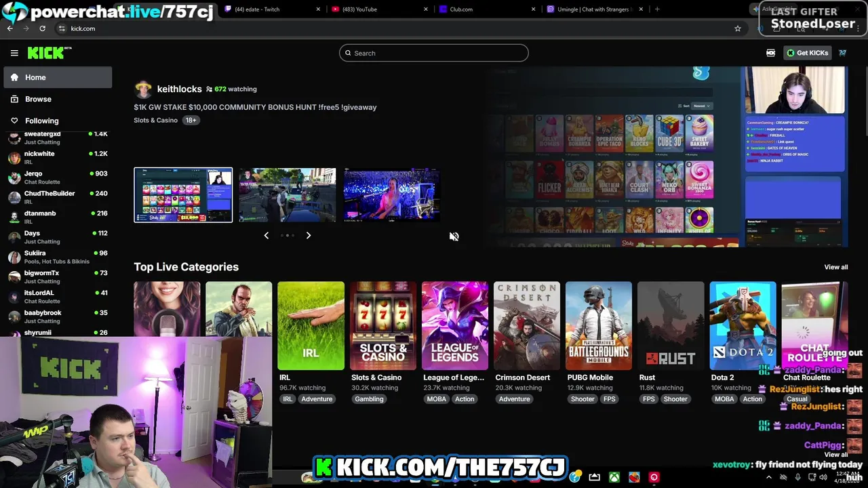The width and height of the screenshot is (868, 488).
Task: Go to Home in the sidebar
Action: [58, 77]
